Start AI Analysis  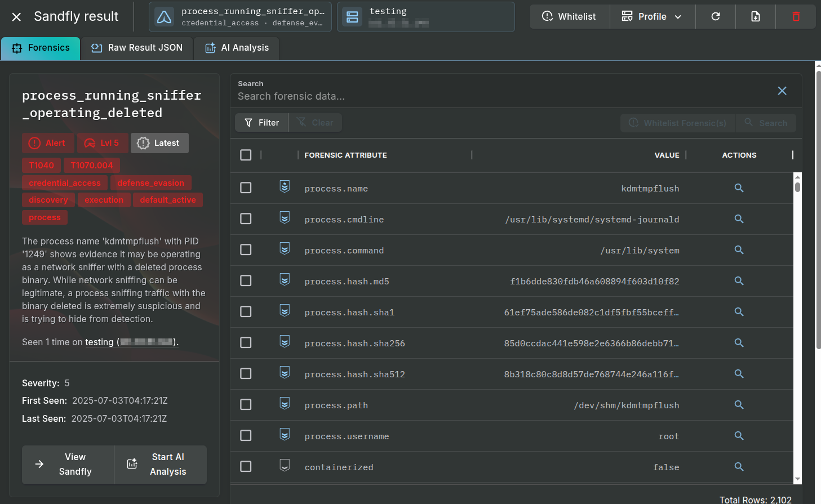(x=161, y=465)
